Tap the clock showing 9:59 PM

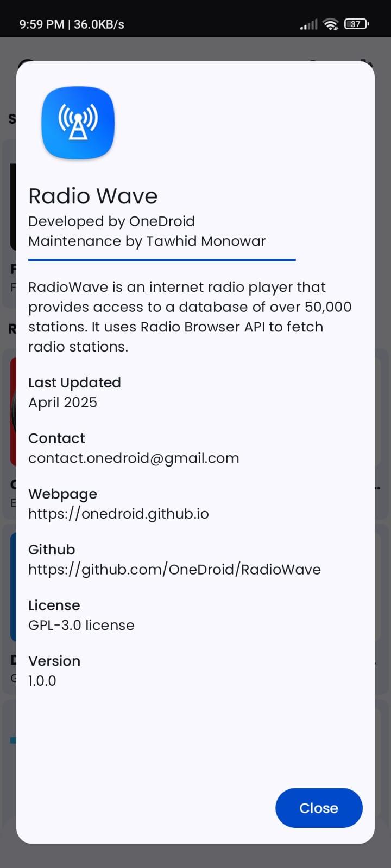tap(41, 24)
